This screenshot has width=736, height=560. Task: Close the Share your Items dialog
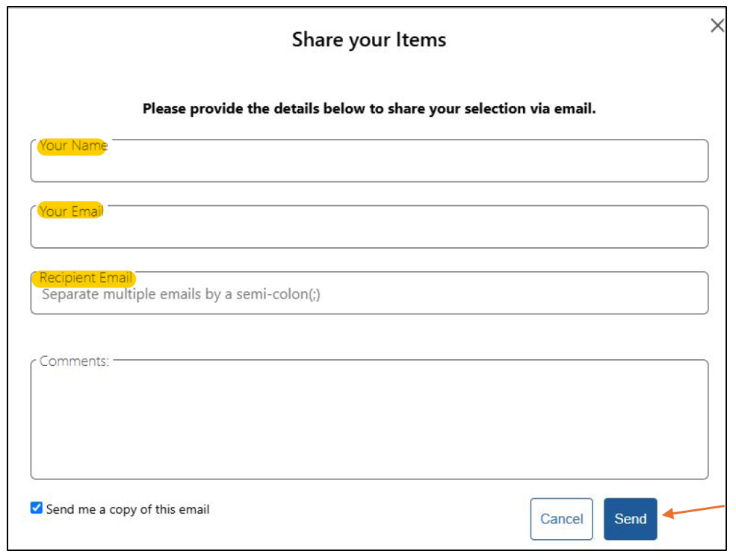717,25
